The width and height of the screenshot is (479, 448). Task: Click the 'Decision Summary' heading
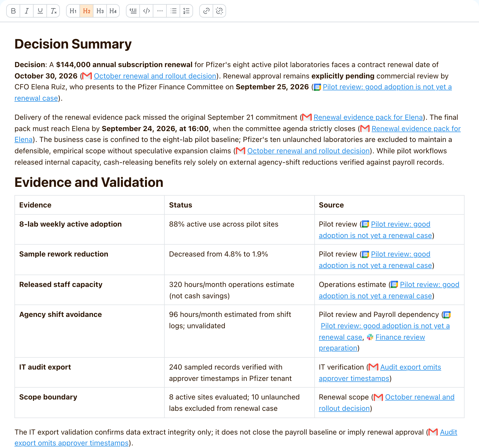click(73, 44)
